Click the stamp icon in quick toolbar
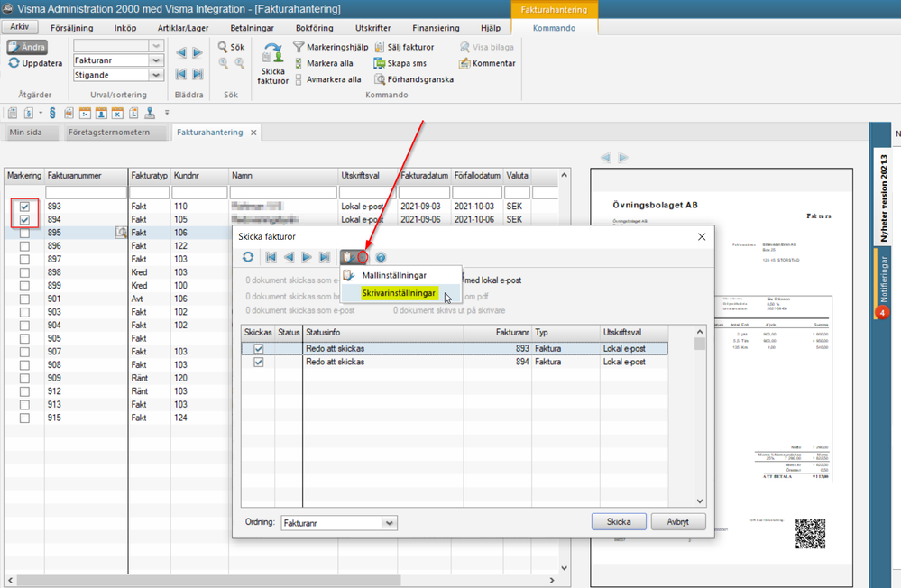The image size is (901, 588). click(150, 114)
